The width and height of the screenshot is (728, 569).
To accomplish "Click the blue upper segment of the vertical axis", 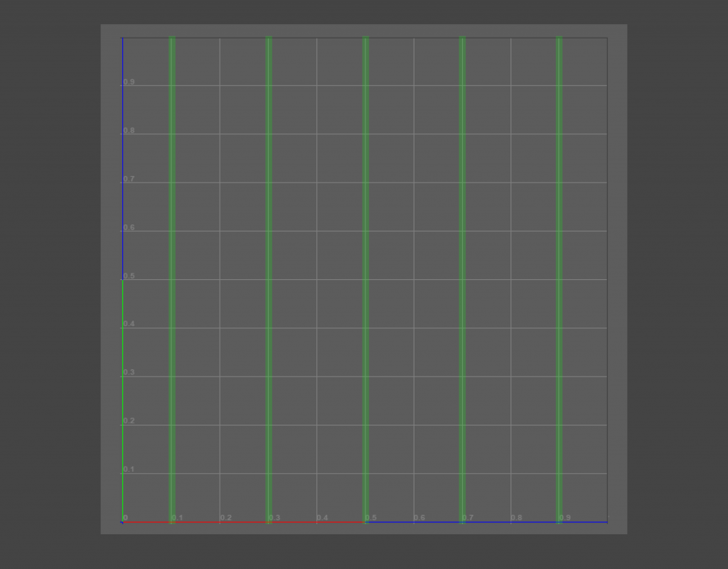I will 122,158.
